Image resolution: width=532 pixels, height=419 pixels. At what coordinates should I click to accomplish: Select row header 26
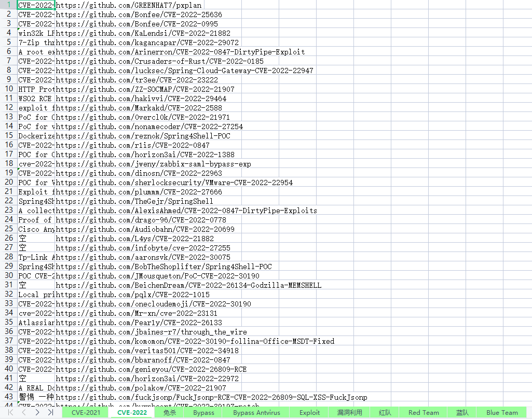click(x=8, y=238)
